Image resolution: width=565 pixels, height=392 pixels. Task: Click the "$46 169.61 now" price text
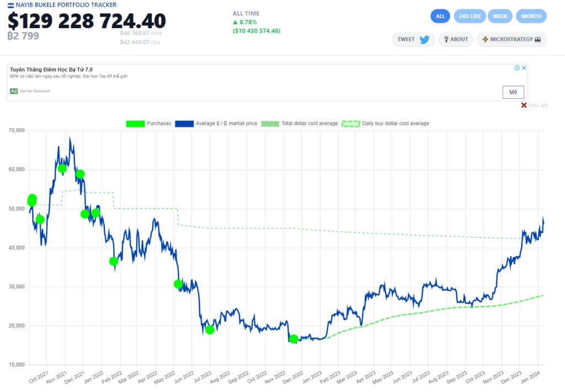coord(141,33)
